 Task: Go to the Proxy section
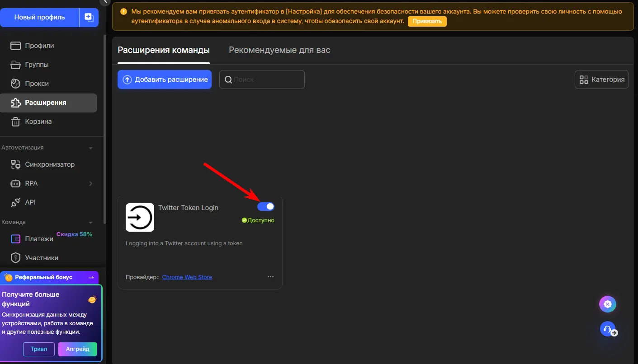point(37,84)
